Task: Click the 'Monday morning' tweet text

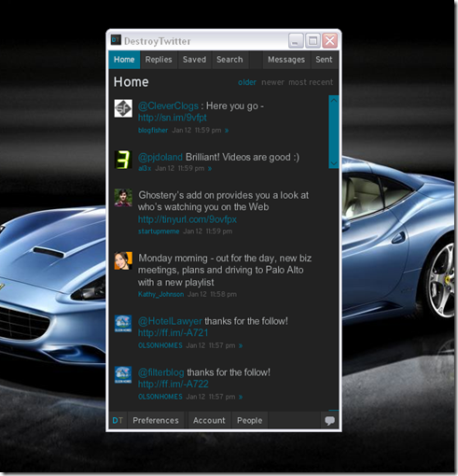Action: pos(225,270)
